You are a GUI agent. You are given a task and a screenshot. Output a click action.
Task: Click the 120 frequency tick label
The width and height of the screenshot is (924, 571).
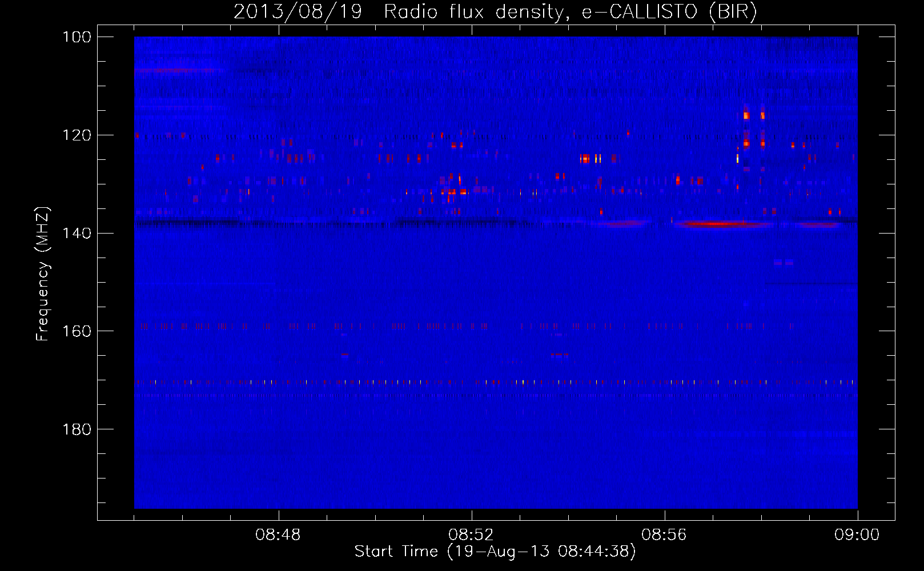pos(77,135)
